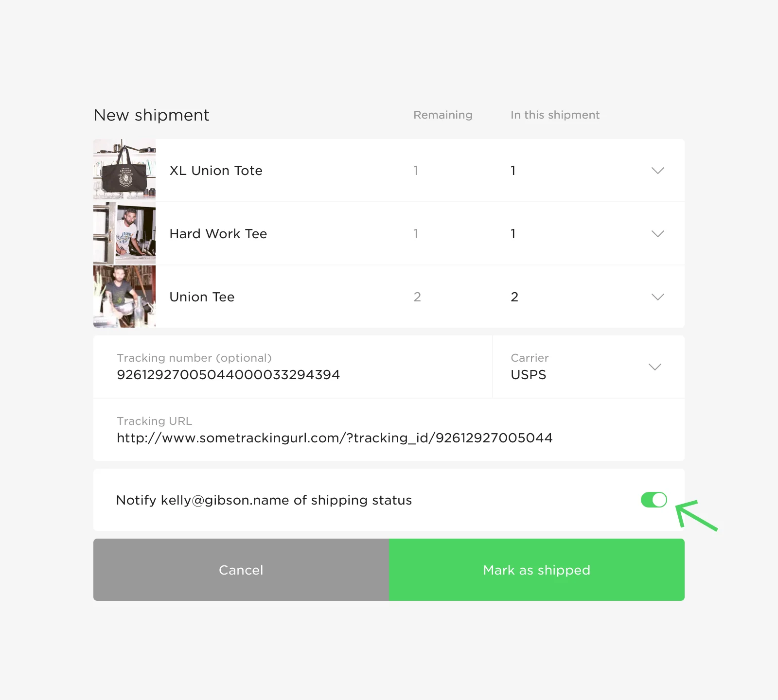The width and height of the screenshot is (778, 700).
Task: Select the Union Tee product thumbnail
Action: click(x=124, y=297)
